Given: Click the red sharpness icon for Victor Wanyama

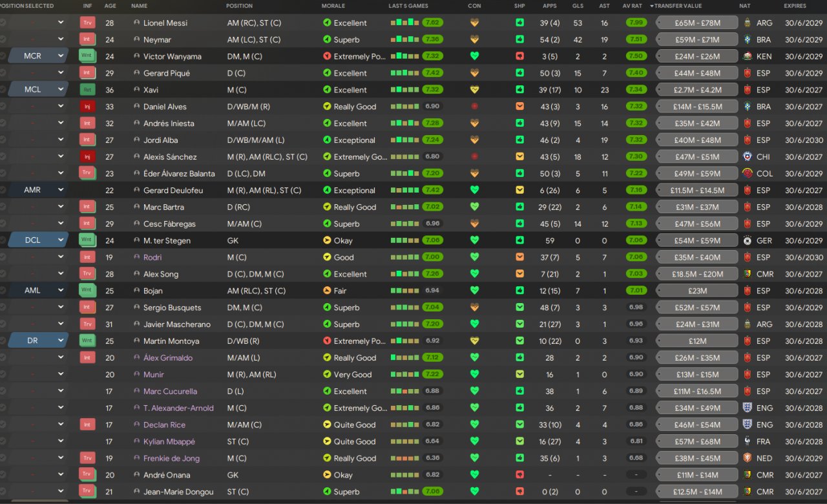Looking at the screenshot, I should click(x=520, y=56).
